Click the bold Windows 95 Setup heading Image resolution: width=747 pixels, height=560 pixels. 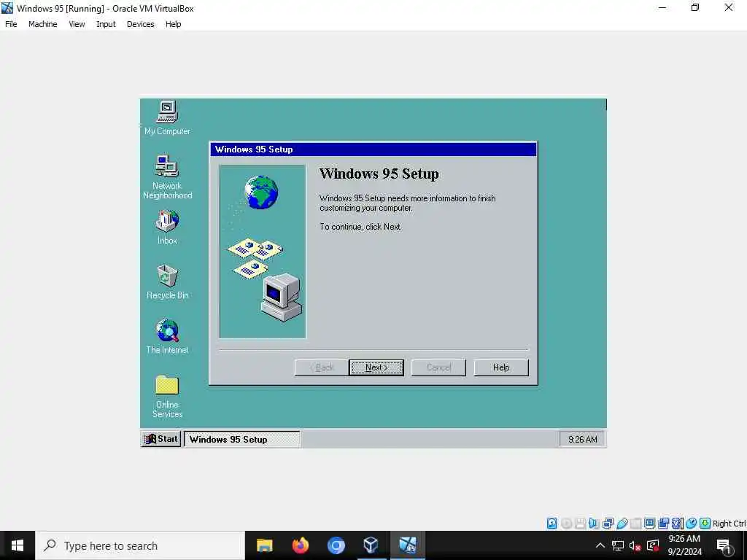point(379,174)
